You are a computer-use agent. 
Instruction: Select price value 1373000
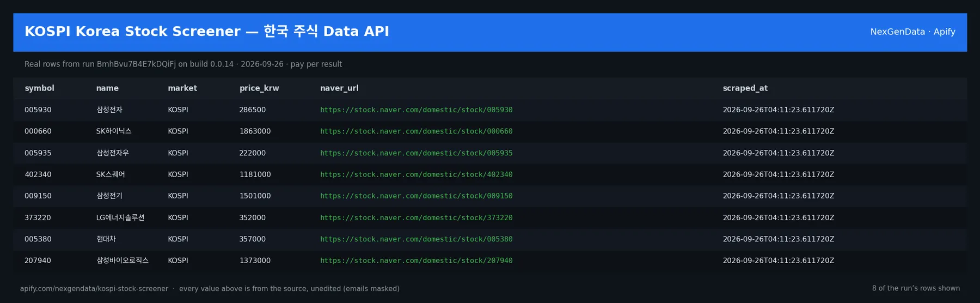point(255,260)
